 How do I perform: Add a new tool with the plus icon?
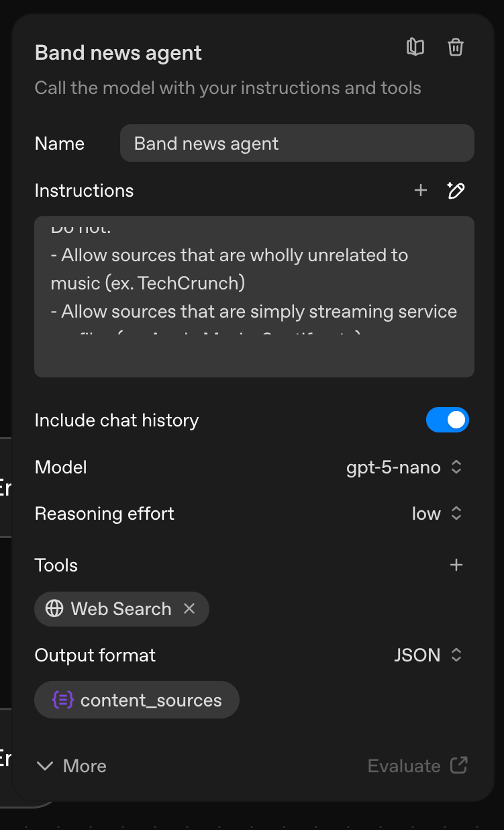click(456, 565)
